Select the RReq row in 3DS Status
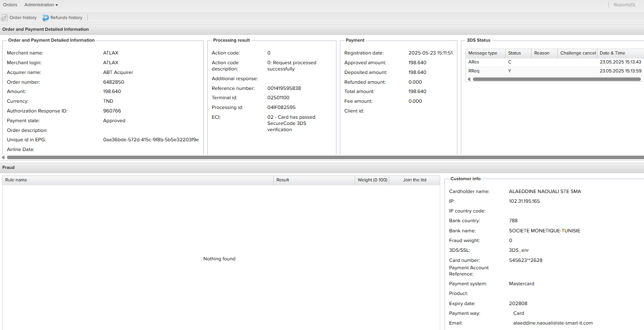Viewport: 644px width, 330px height. 474,71
